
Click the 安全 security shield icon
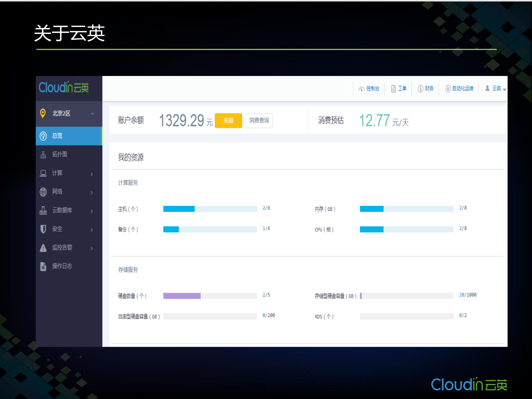[43, 229]
